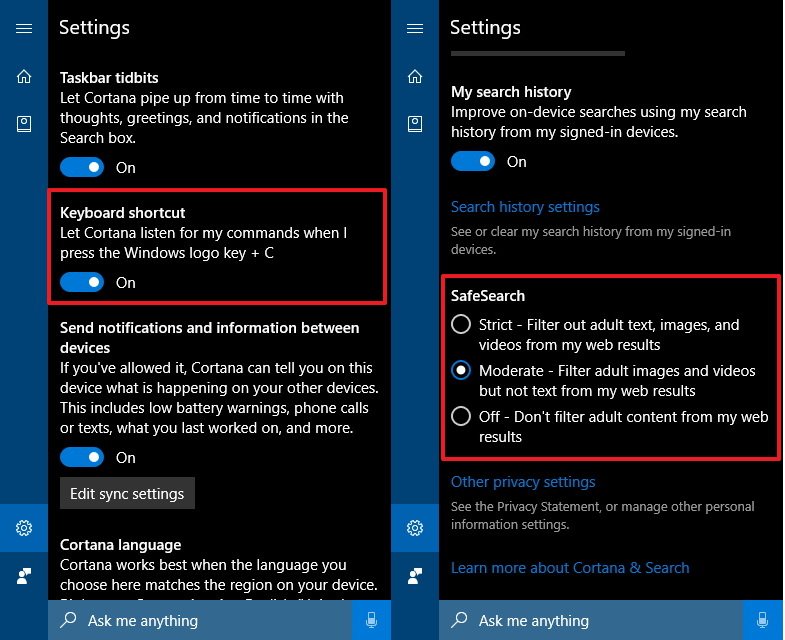
Task: Open hamburger menu in right Cortana panel
Action: pyautogui.click(x=415, y=28)
